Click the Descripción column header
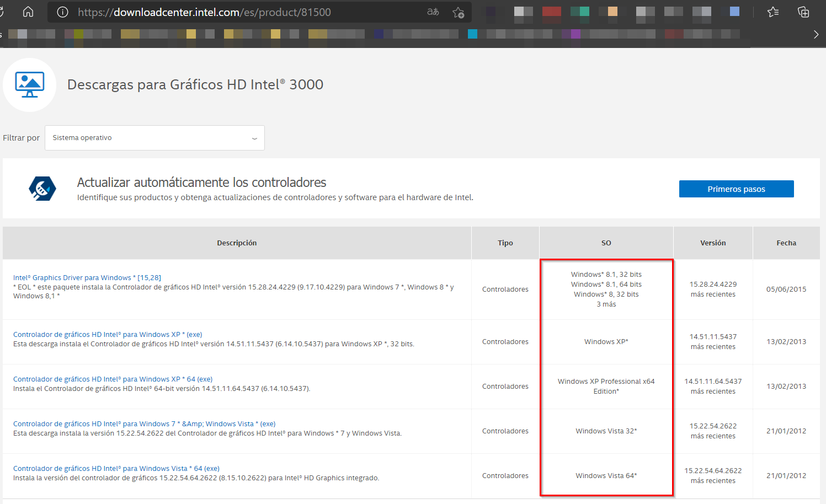 click(237, 243)
